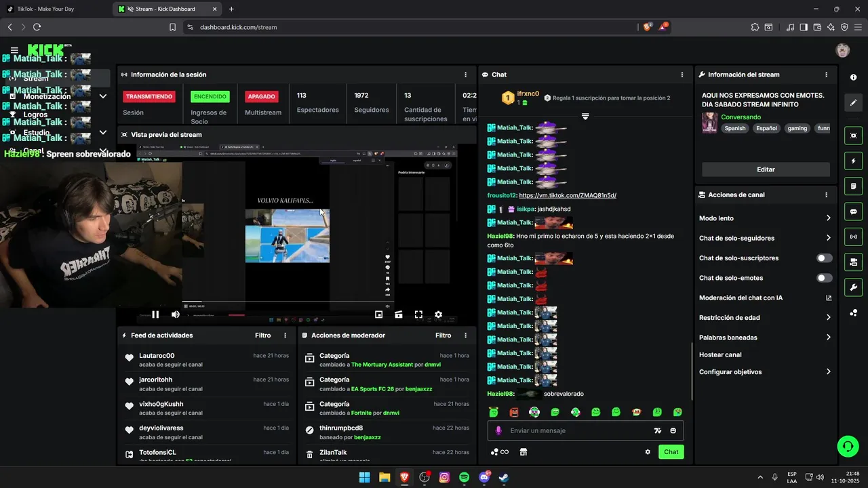This screenshot has width=868, height=488.
Task: Open the store icon below chat input
Action: tap(523, 452)
